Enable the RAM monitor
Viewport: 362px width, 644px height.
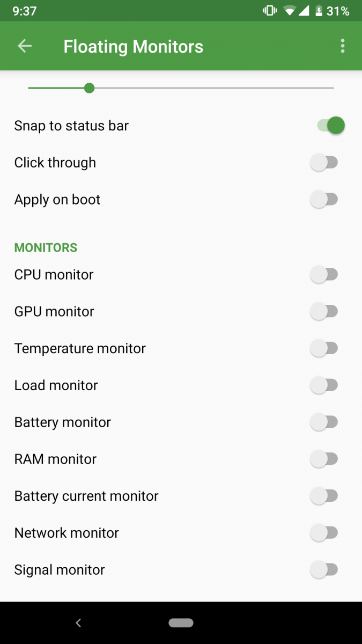[x=324, y=459]
